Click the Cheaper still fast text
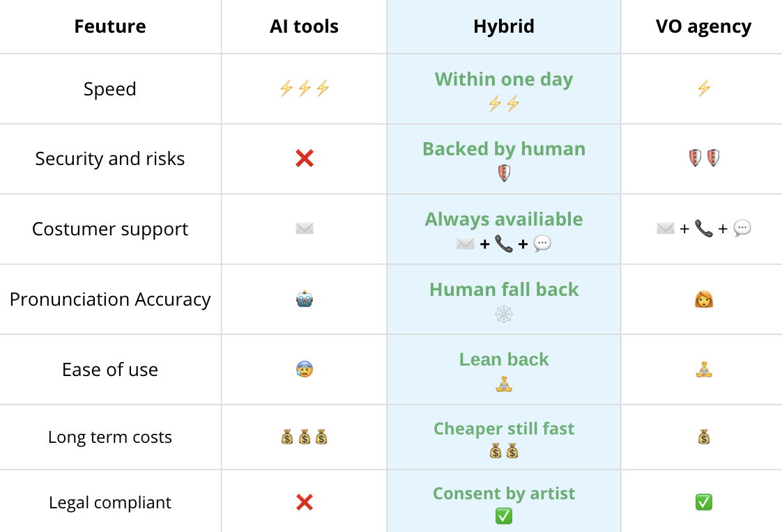This screenshot has height=532, width=782. coord(504,428)
